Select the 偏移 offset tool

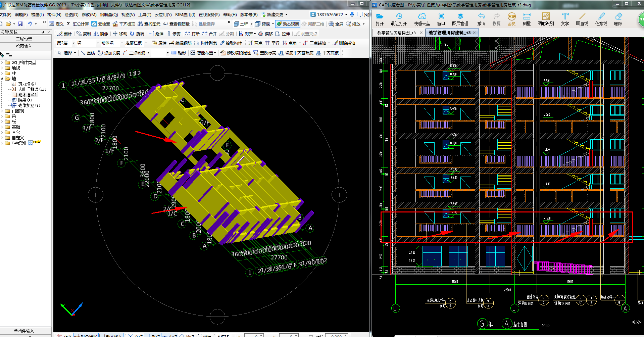pos(265,34)
